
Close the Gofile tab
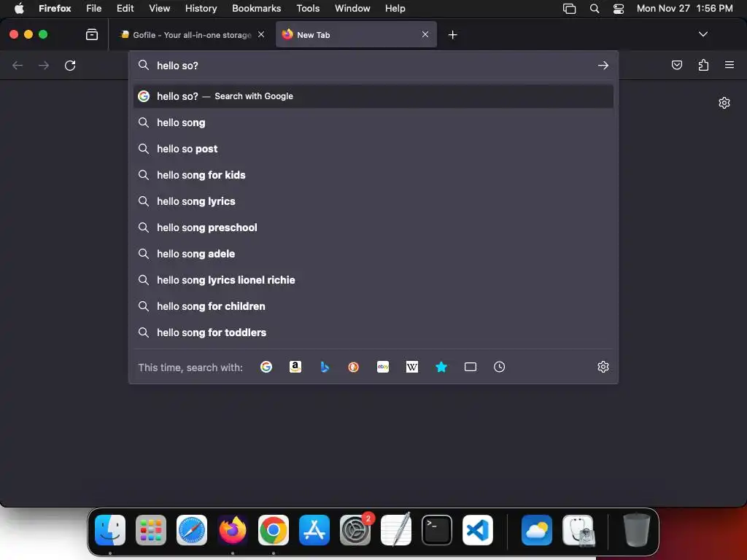pos(261,34)
